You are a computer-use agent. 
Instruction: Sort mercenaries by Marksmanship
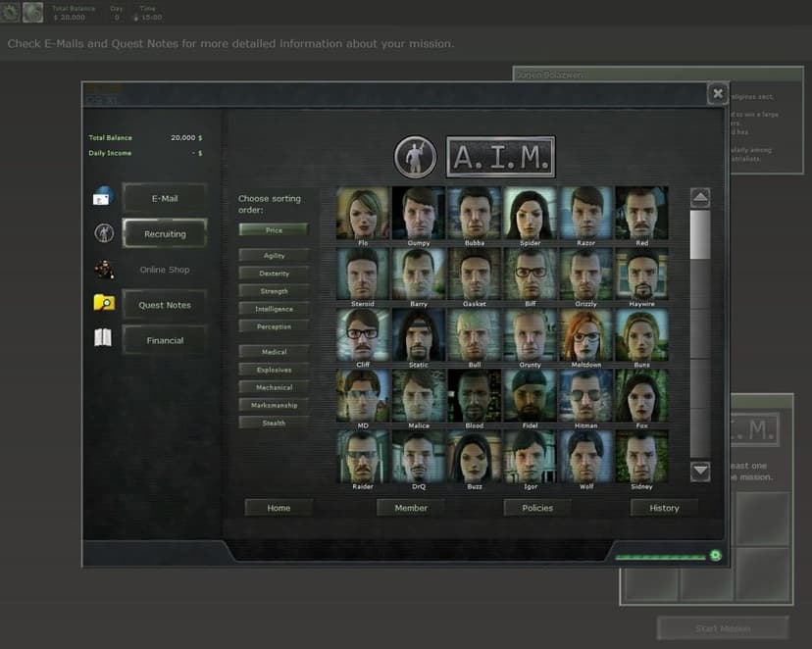point(274,405)
